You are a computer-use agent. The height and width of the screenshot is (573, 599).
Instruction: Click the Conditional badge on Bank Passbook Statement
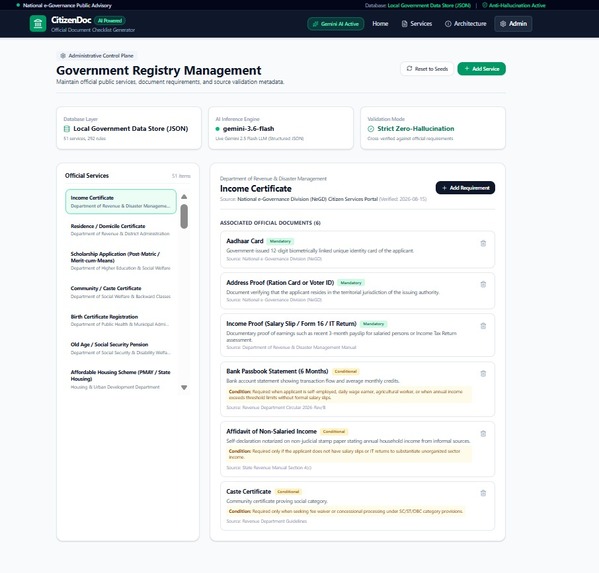coord(345,371)
